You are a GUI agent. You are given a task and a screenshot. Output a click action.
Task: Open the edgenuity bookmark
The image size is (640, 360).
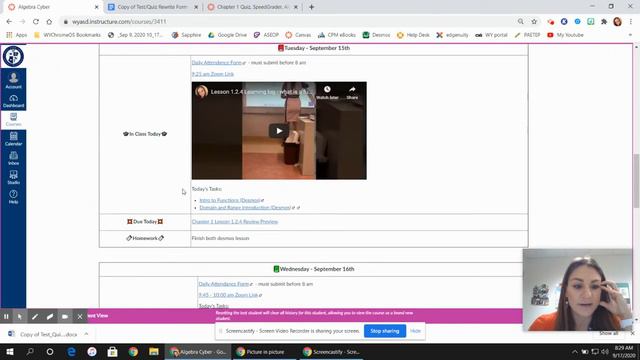(x=452, y=35)
